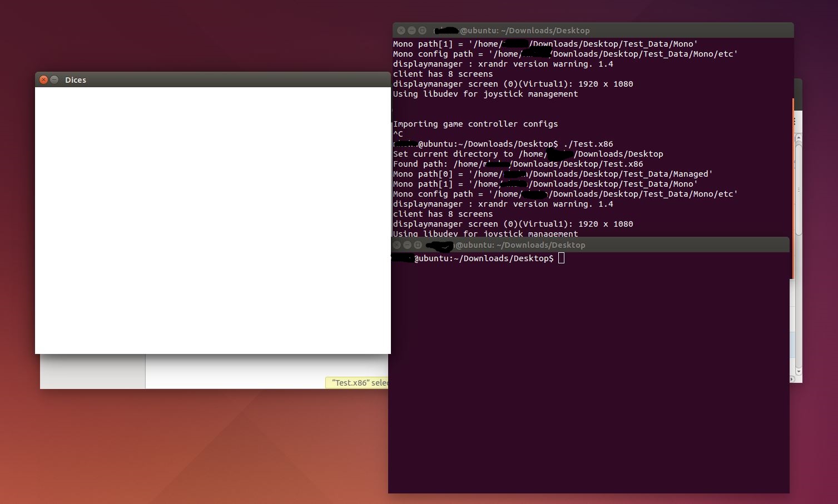Click the small arrow at the scrollbar's bottom corner
The width and height of the screenshot is (838, 504).
pos(792,380)
